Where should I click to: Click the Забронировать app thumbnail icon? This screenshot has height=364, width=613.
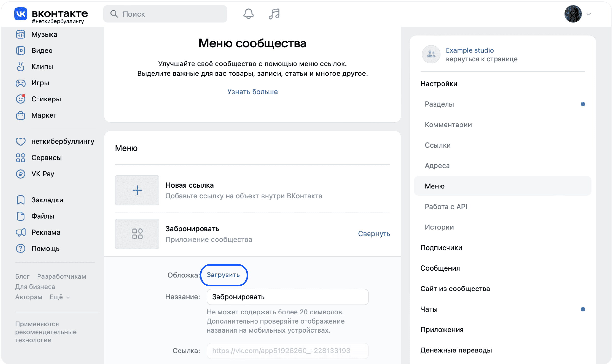[x=137, y=234]
